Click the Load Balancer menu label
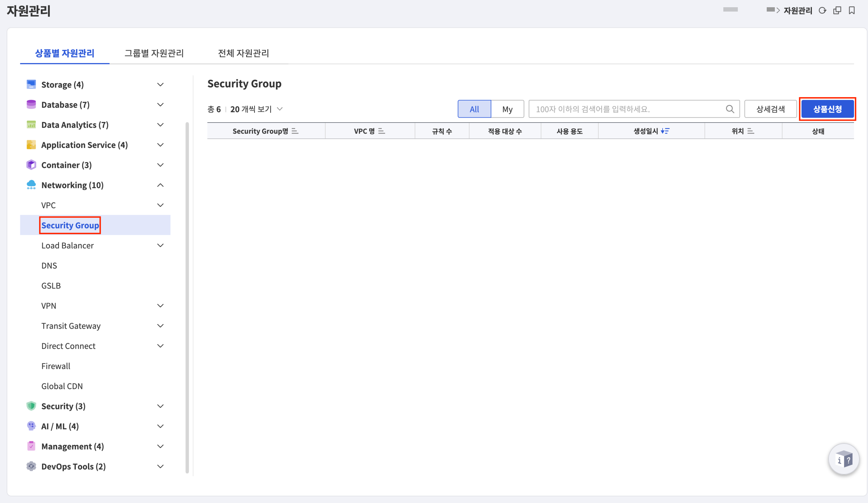The image size is (868, 503). 67,245
